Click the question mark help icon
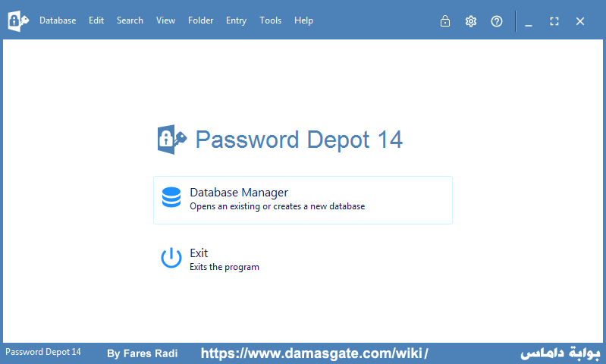606x364 pixels. (x=497, y=21)
